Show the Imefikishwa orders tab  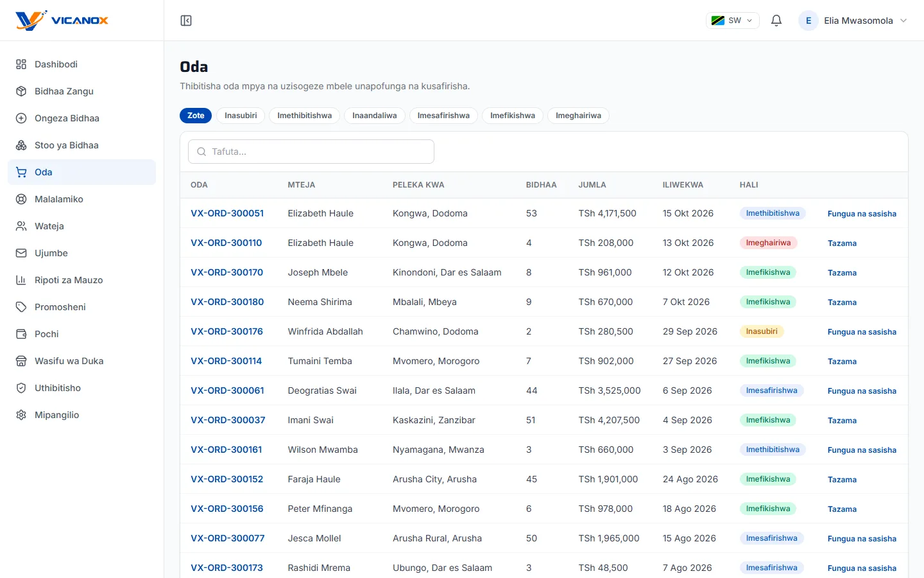513,116
